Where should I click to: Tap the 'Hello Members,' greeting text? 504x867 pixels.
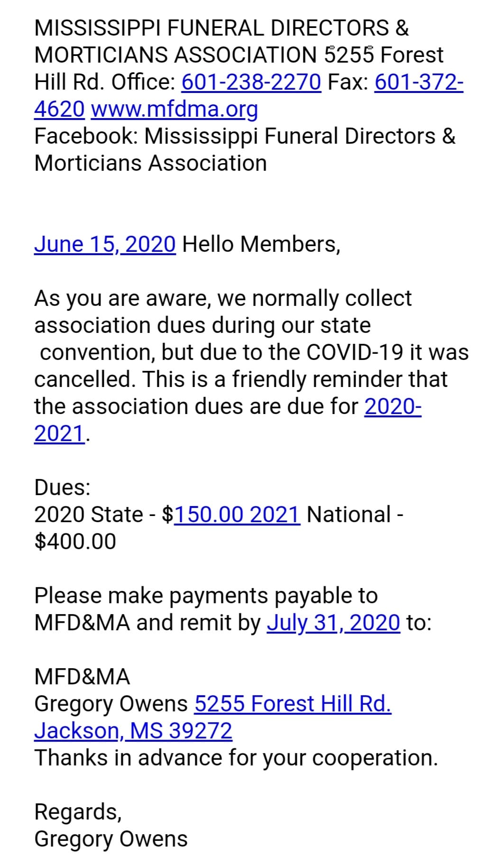[261, 244]
